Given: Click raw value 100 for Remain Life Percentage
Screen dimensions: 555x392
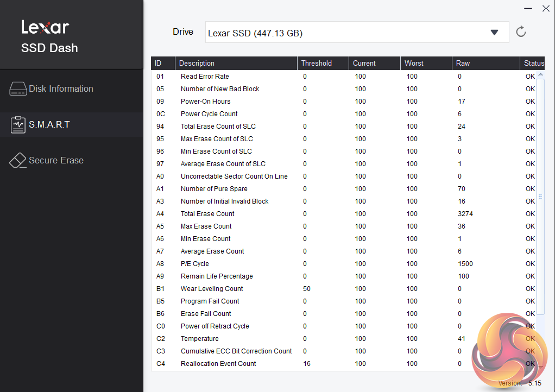Looking at the screenshot, I should [x=463, y=276].
